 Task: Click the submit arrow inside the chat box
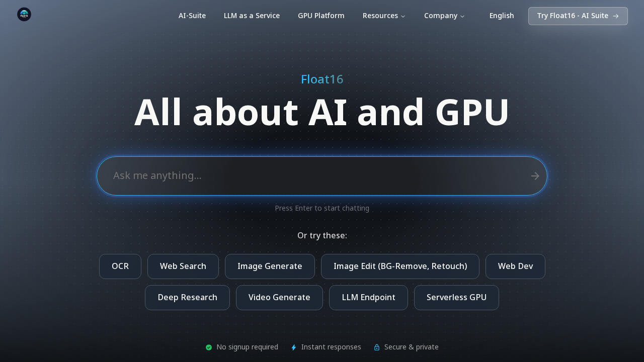tap(535, 176)
